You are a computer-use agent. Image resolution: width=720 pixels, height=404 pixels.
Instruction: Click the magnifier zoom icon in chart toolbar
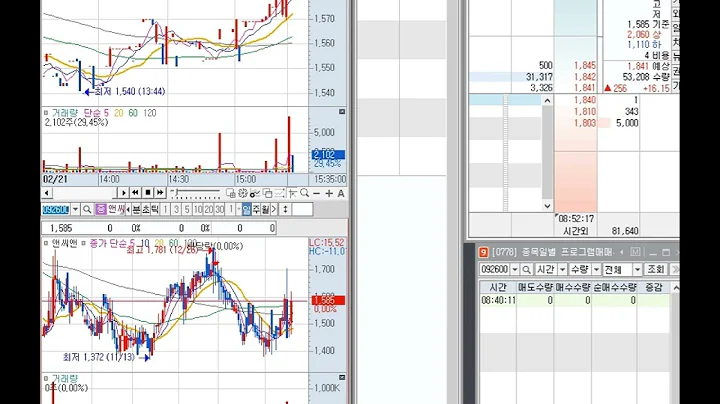304,193
